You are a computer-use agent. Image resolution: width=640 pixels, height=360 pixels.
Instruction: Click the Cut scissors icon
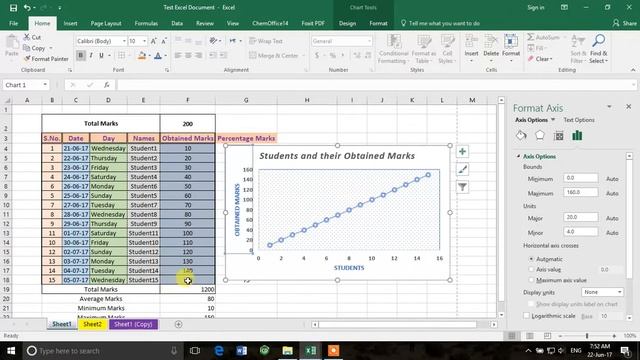click(x=27, y=37)
